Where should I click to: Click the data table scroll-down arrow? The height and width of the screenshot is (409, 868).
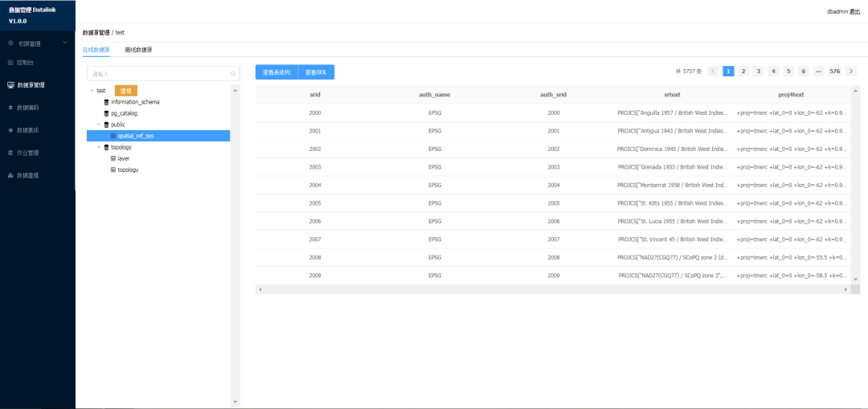click(856, 280)
